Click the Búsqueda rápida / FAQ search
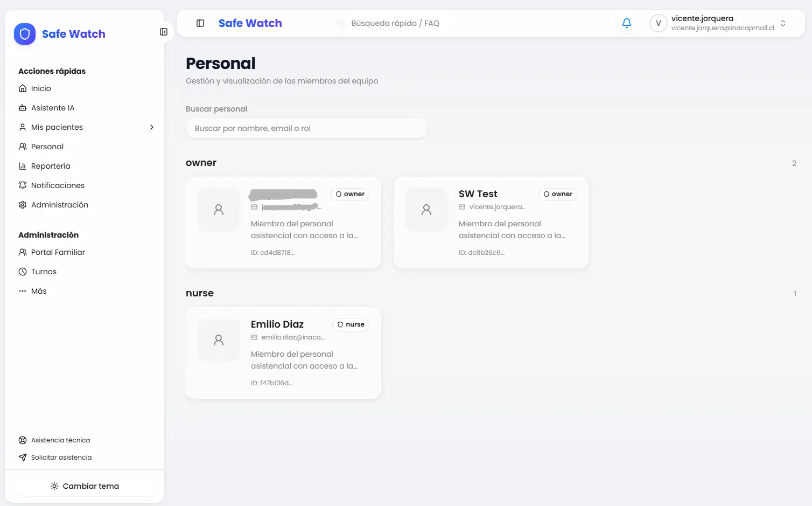The height and width of the screenshot is (506, 812). pyautogui.click(x=395, y=23)
